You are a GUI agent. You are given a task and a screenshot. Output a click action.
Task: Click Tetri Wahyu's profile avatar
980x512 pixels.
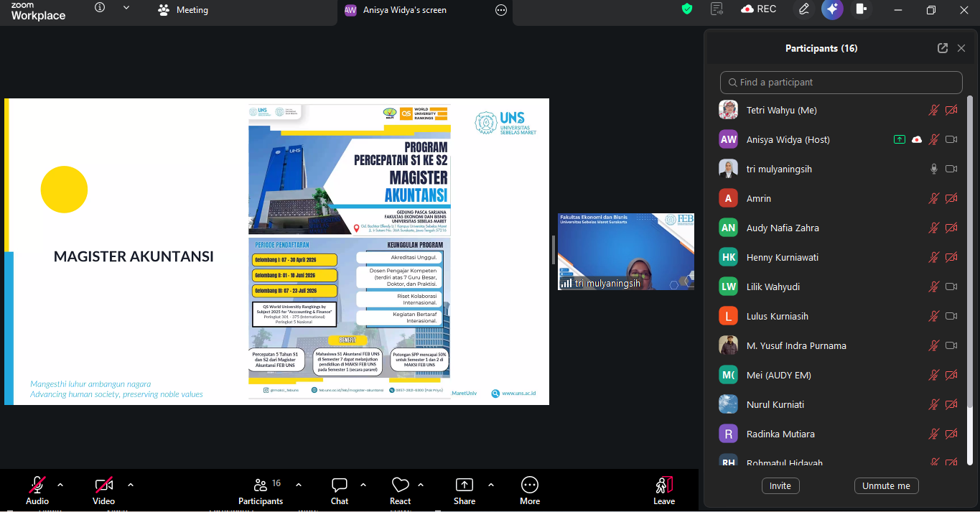729,110
